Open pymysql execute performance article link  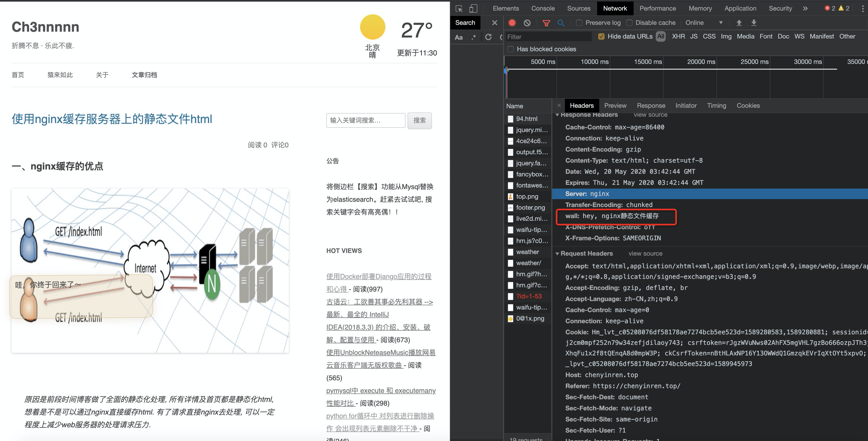tap(381, 397)
